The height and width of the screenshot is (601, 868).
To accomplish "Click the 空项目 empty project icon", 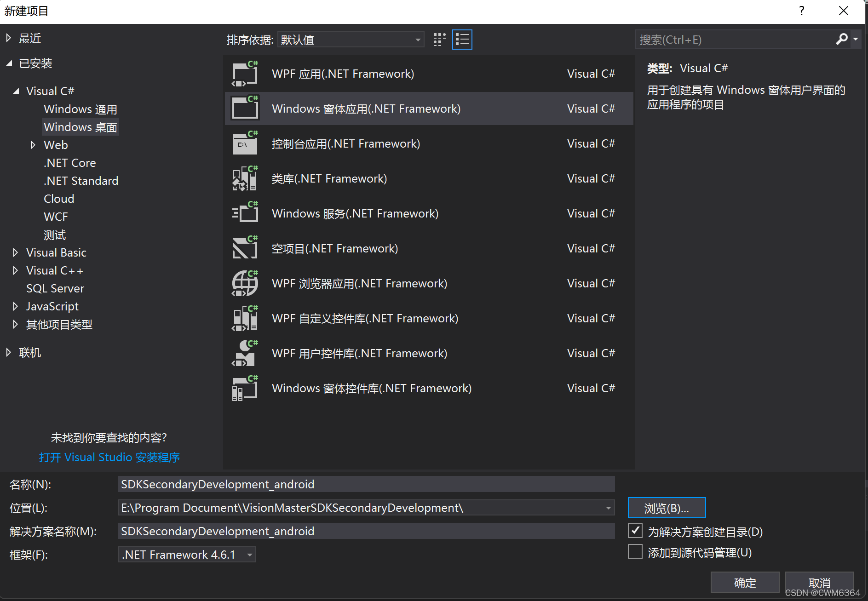I will 245,248.
